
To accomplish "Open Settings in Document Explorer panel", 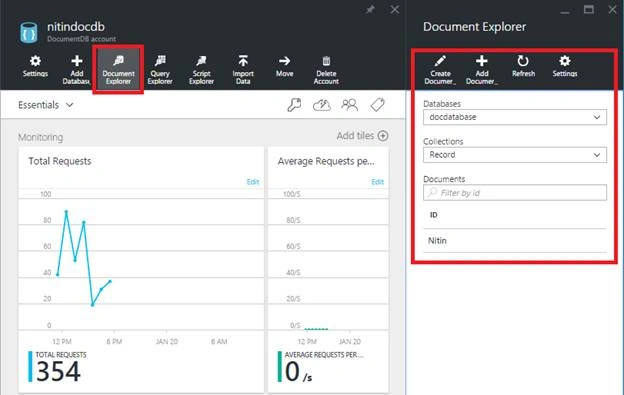I will tap(565, 66).
